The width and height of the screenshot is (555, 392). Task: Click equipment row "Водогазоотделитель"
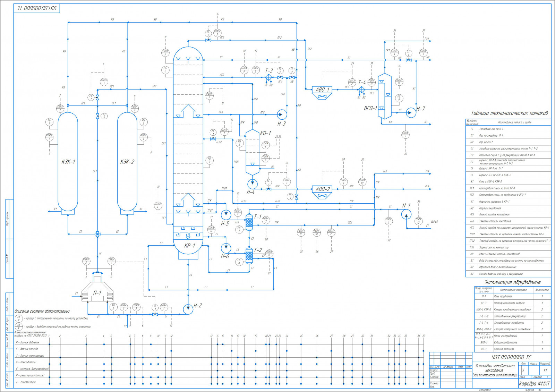[512, 342]
